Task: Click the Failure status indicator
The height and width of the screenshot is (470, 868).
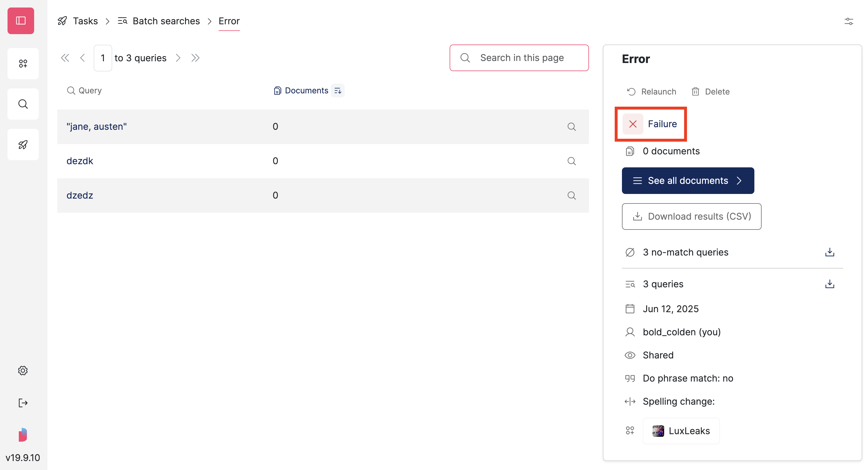Action: (651, 124)
